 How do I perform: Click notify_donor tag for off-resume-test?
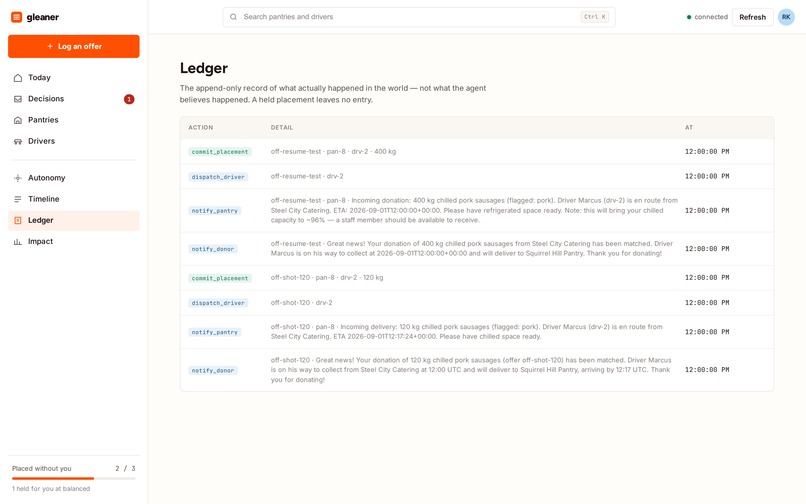[213, 249]
